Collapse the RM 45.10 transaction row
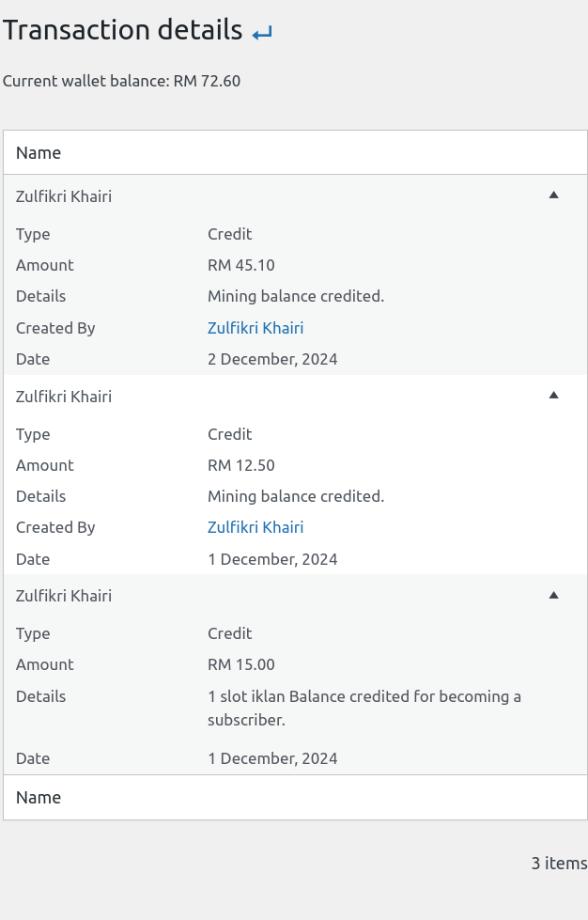 pyautogui.click(x=553, y=195)
